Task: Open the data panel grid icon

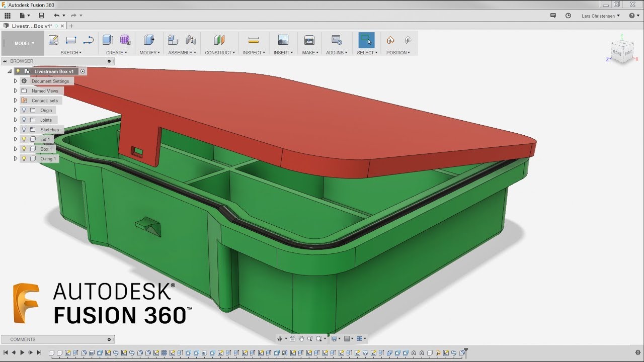Action: click(8, 16)
